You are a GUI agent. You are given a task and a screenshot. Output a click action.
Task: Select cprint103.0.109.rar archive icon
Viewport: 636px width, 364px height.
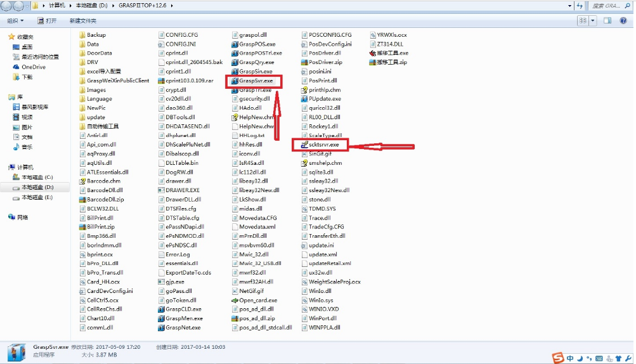161,81
